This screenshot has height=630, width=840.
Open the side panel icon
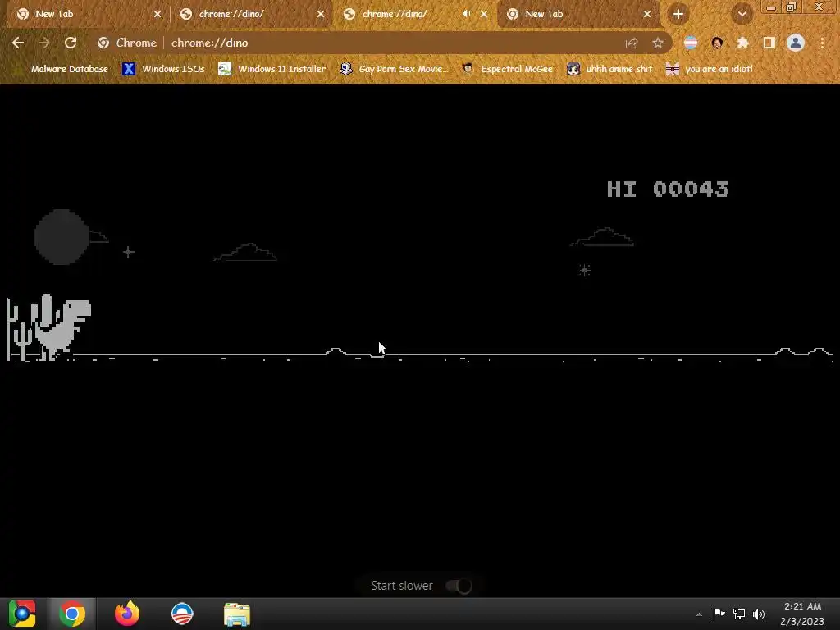769,43
